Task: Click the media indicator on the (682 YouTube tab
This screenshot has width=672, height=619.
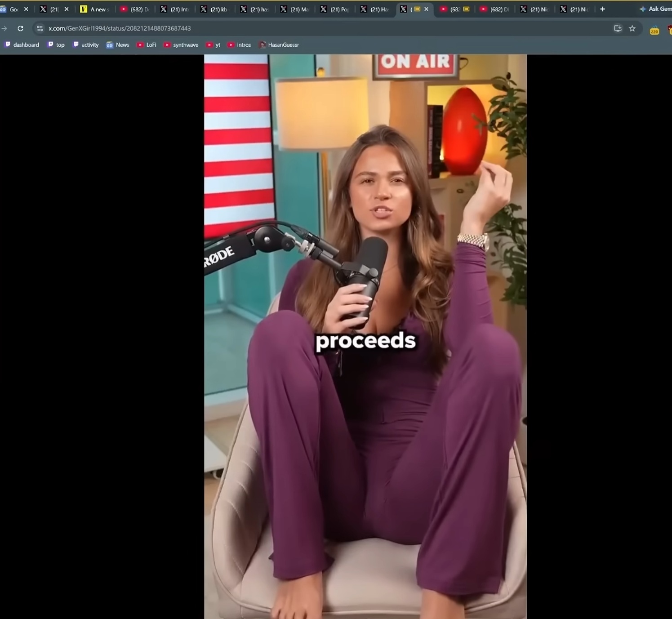Action: coord(466,9)
